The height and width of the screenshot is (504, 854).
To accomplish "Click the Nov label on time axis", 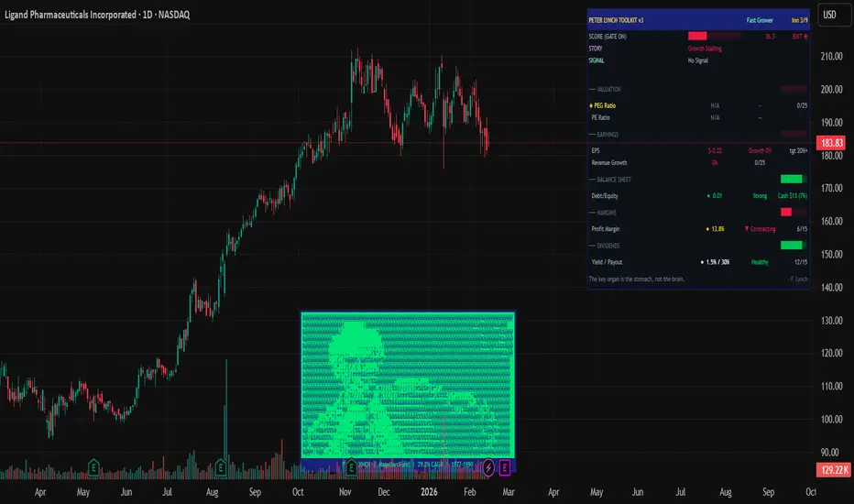I will 345,492.
